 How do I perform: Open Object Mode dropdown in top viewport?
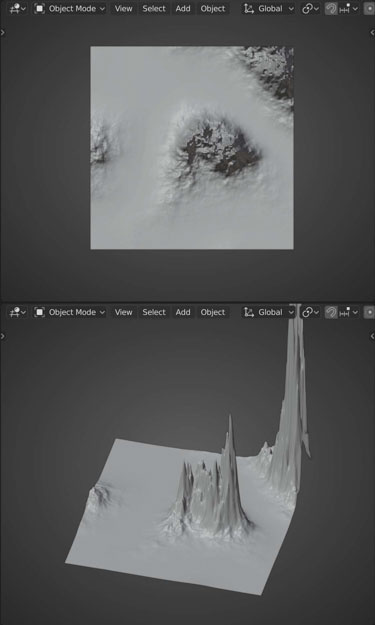pyautogui.click(x=69, y=8)
